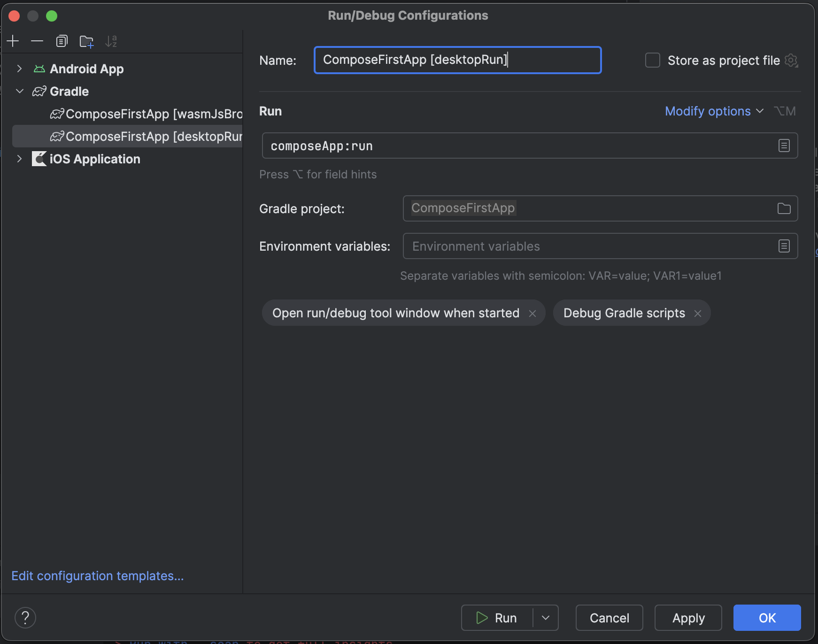Apply the configuration changes
The height and width of the screenshot is (644, 818).
687,618
